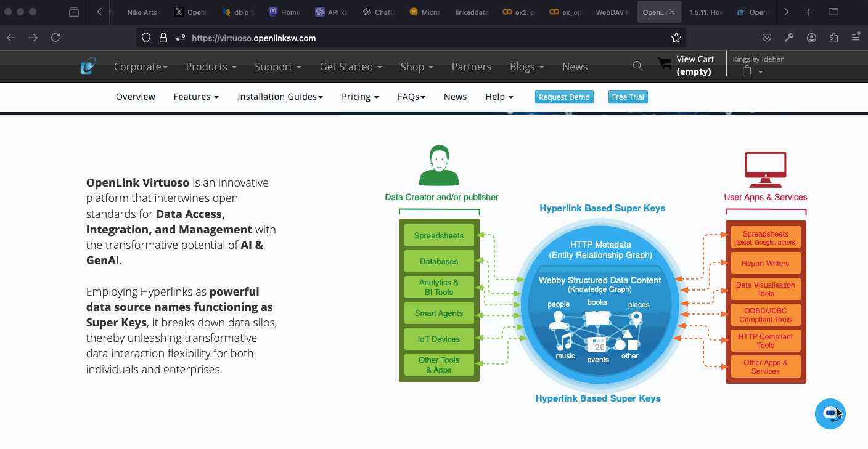Expand the Blogs dropdown
This screenshot has width=868, height=449.
527,67
